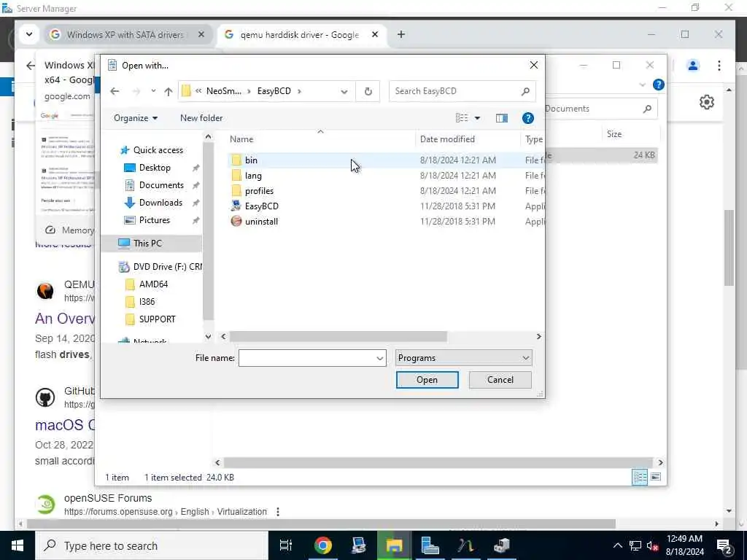Open File Explorer from the taskbar
Viewport: 747px width, 560px height.
tap(394, 545)
